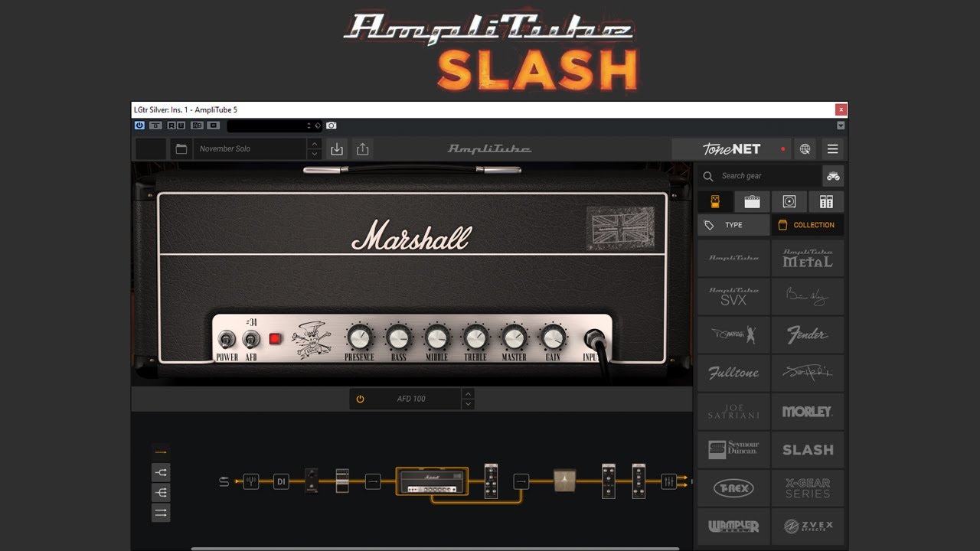Select the three-way split routing

click(161, 493)
